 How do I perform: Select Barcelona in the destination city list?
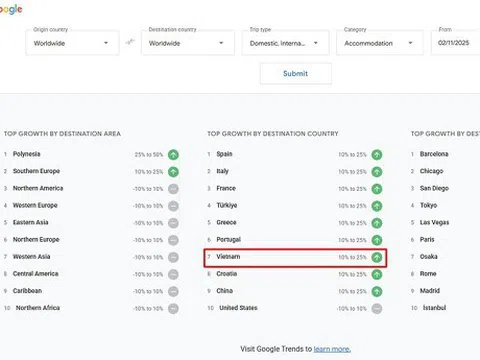point(434,154)
